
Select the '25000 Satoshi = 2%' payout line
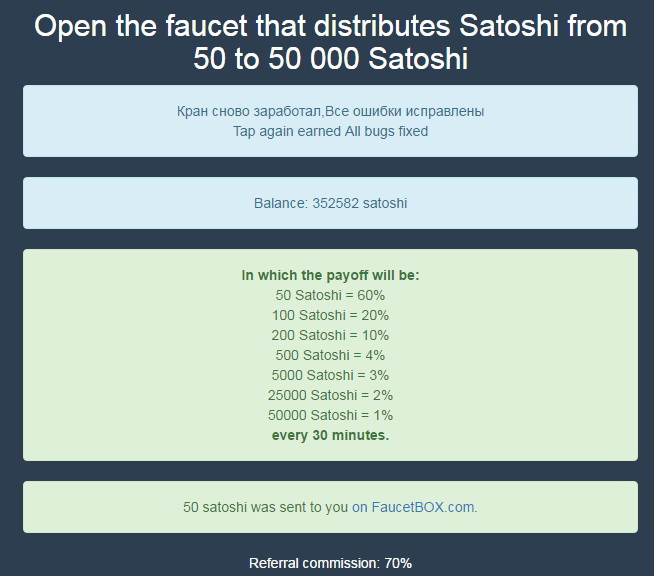point(330,395)
